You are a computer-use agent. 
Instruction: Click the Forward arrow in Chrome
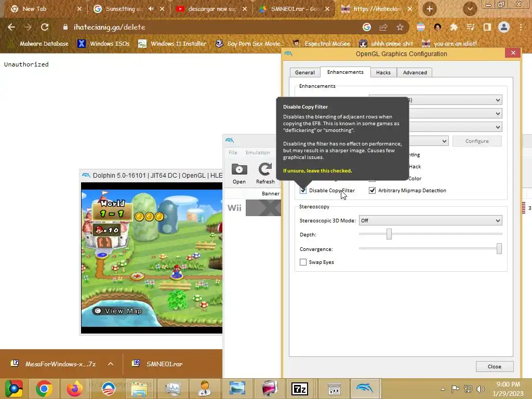[x=28, y=27]
